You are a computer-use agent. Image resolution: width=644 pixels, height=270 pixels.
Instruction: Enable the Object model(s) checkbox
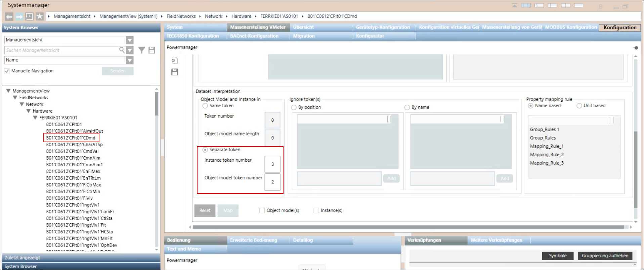[x=262, y=211]
